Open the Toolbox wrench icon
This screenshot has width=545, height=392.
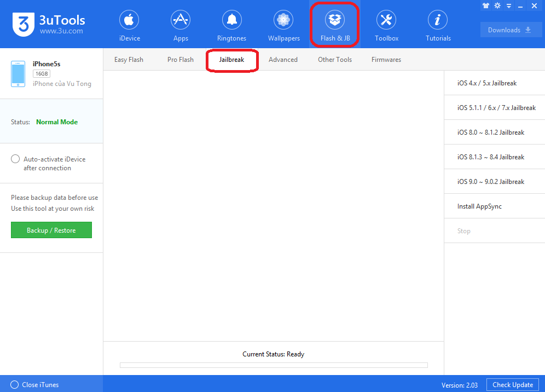coord(386,20)
